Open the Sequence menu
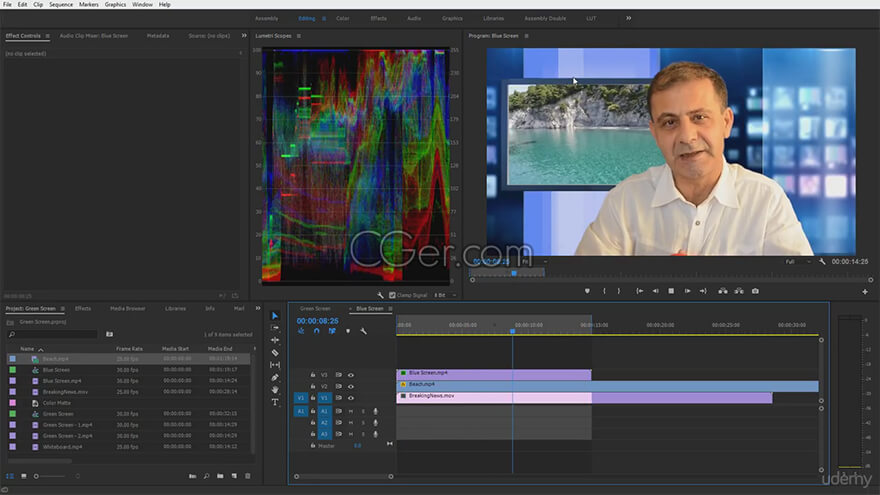 coord(61,4)
